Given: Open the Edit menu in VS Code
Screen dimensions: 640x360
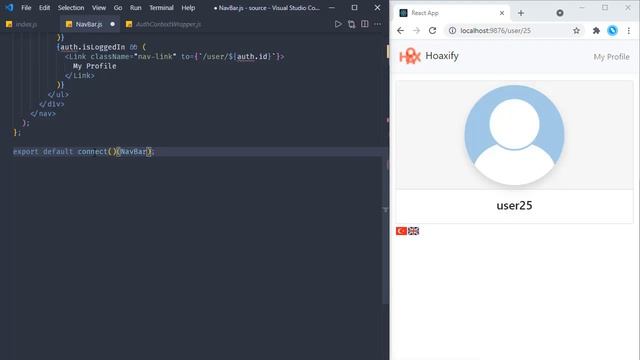Looking at the screenshot, I should [x=44, y=8].
